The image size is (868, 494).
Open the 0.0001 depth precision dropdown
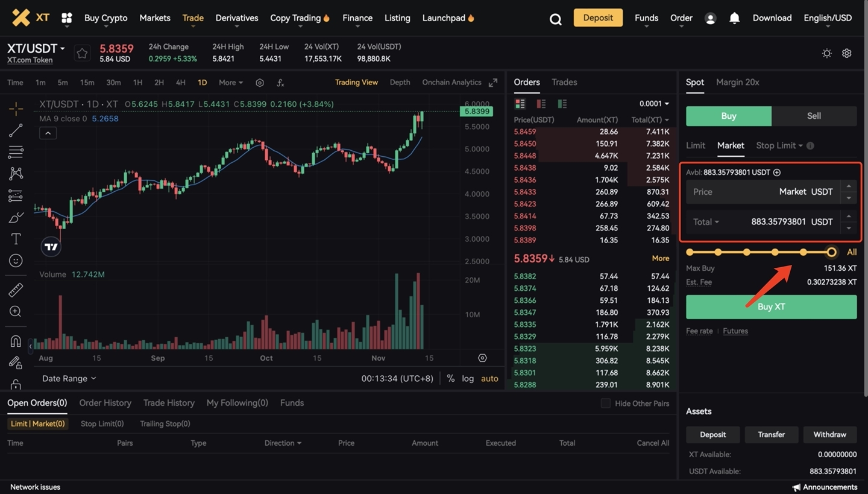point(654,104)
